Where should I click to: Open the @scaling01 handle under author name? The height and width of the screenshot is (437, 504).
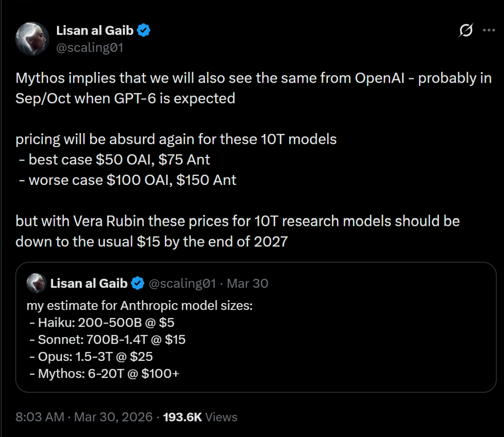coord(90,48)
